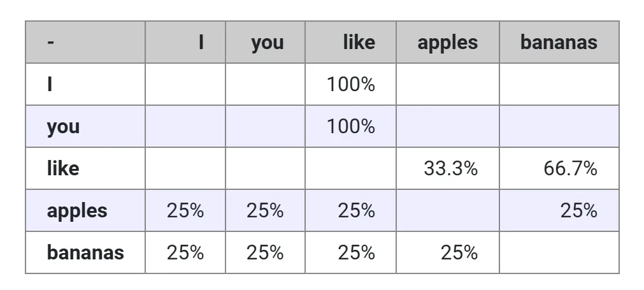Select 25% in bananas row, apples column
The image size is (644, 290).
459,252
